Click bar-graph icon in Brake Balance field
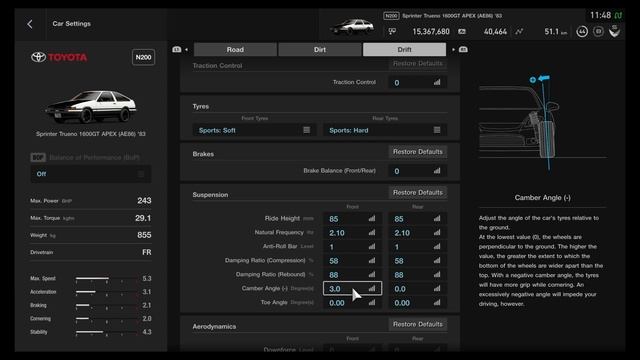 [437, 171]
